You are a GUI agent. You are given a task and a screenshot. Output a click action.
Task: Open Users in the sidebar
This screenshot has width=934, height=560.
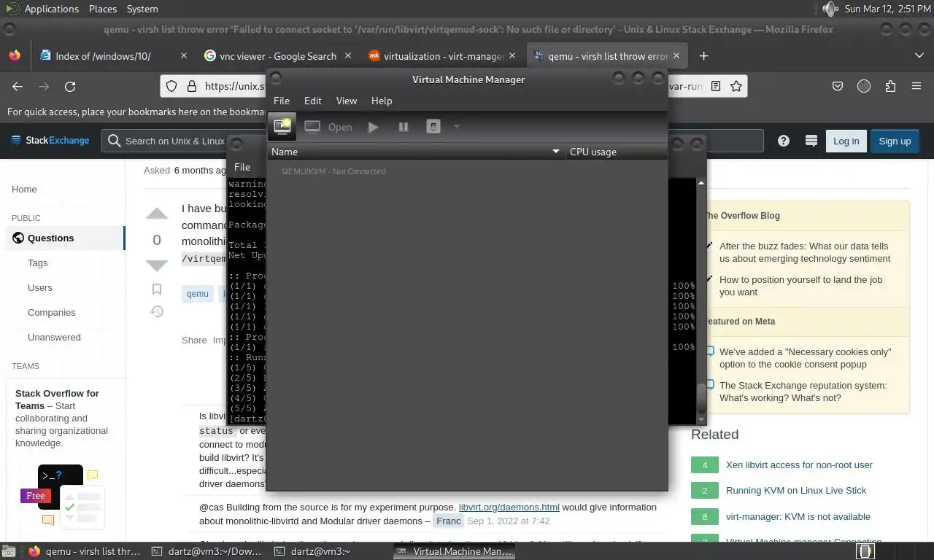tap(40, 287)
